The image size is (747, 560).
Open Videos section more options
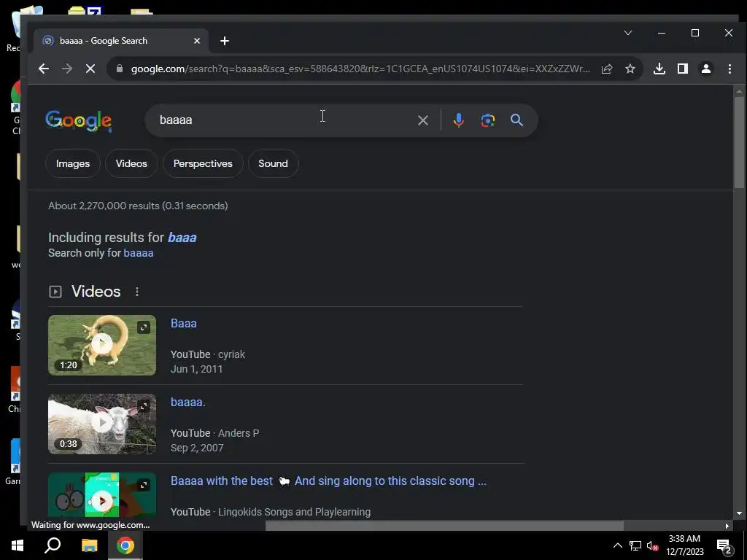tap(137, 292)
